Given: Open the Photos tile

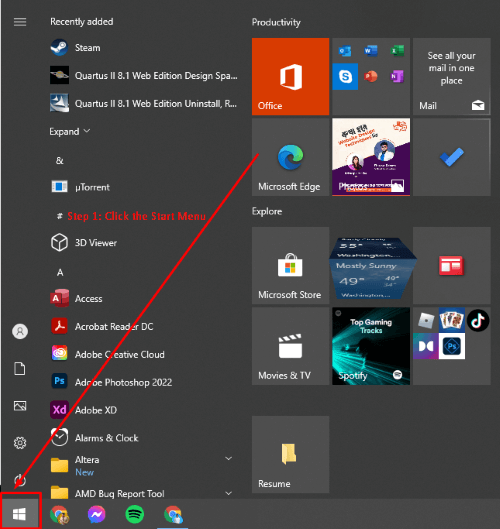Looking at the screenshot, I should pos(371,157).
